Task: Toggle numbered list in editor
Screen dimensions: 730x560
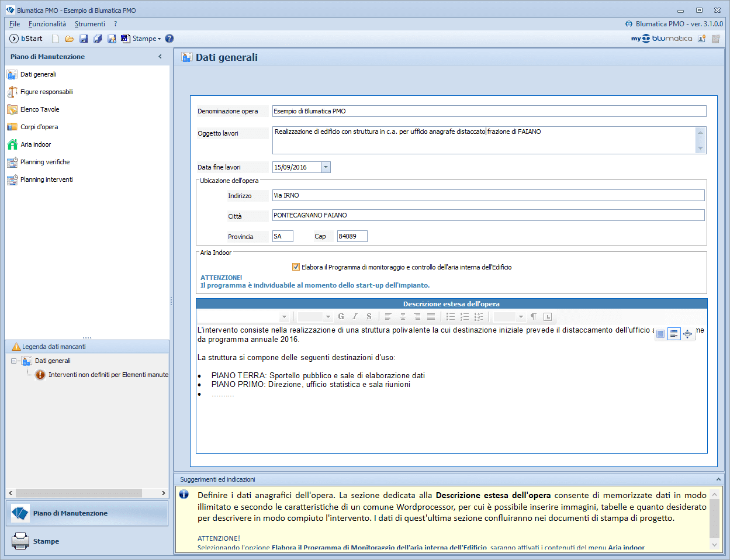Action: tap(465, 317)
